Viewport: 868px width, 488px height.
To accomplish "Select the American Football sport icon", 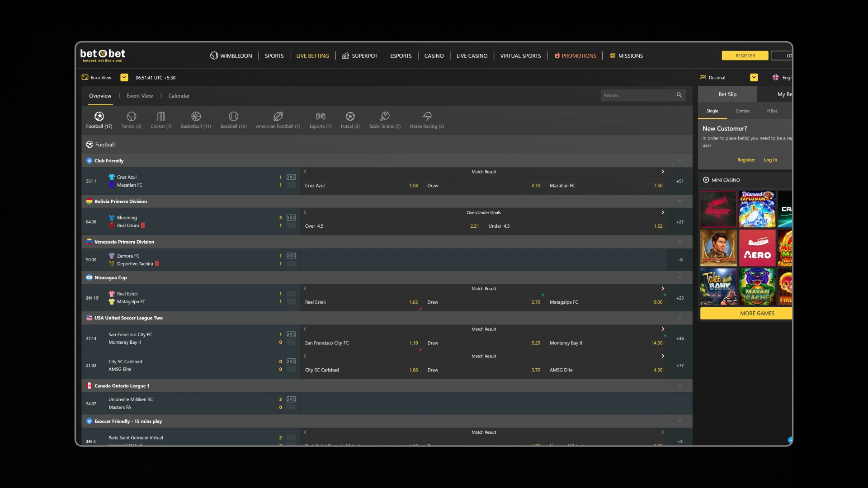I will coord(278,116).
